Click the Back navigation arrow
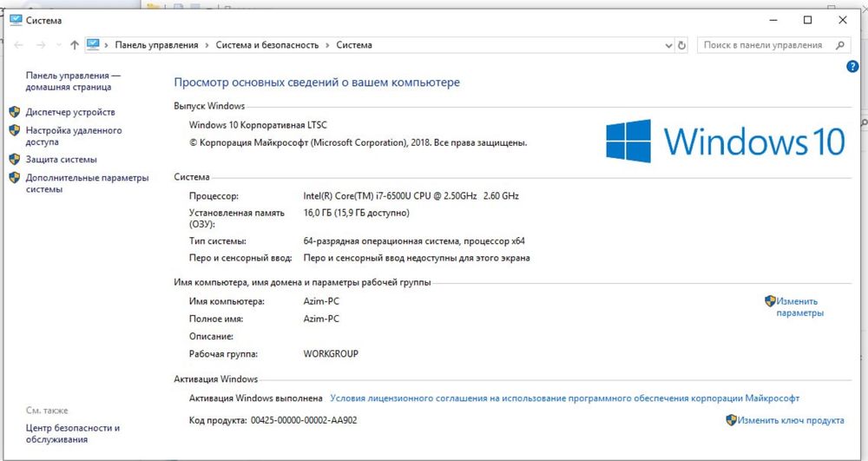868x461 pixels. click(18, 45)
